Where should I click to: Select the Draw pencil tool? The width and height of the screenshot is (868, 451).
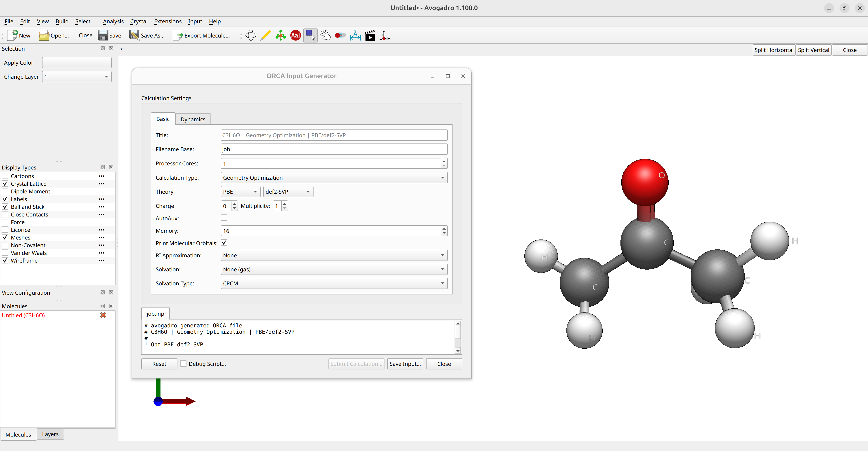[x=266, y=35]
